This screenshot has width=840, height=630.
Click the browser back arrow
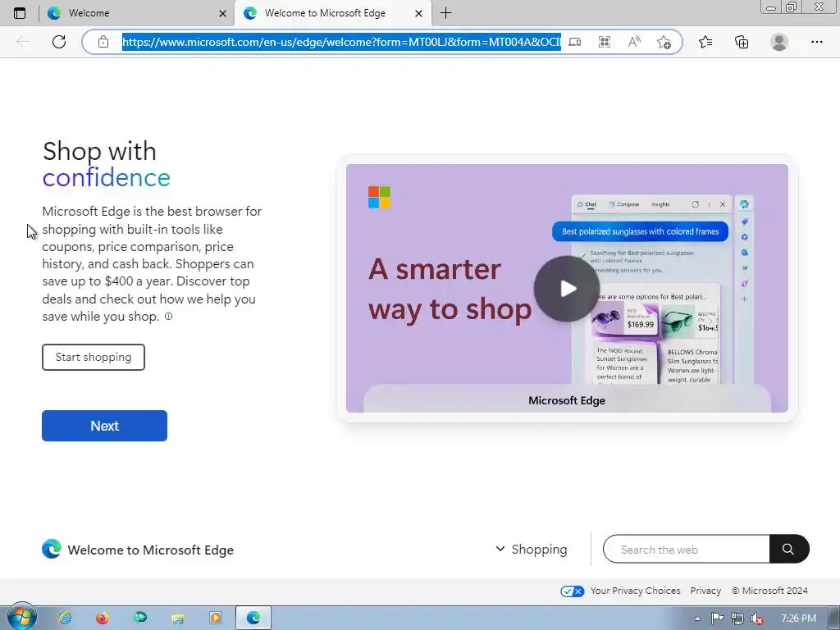pos(23,42)
